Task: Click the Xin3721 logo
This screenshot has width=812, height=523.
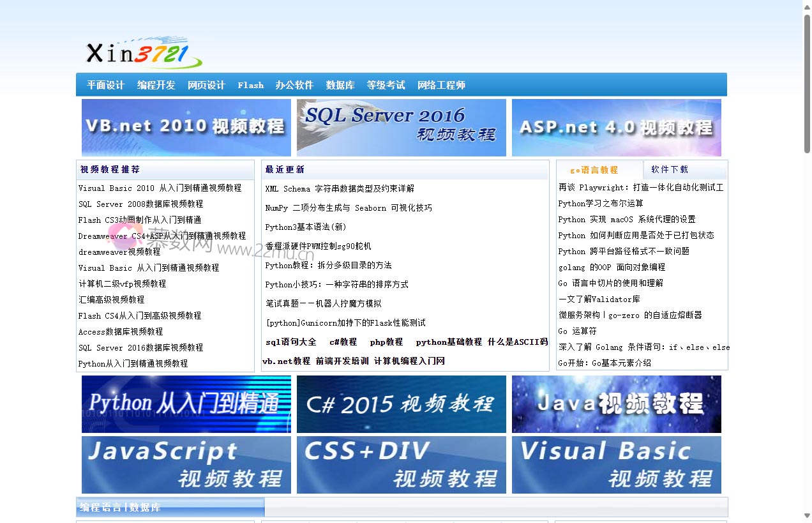Action: tap(140, 51)
